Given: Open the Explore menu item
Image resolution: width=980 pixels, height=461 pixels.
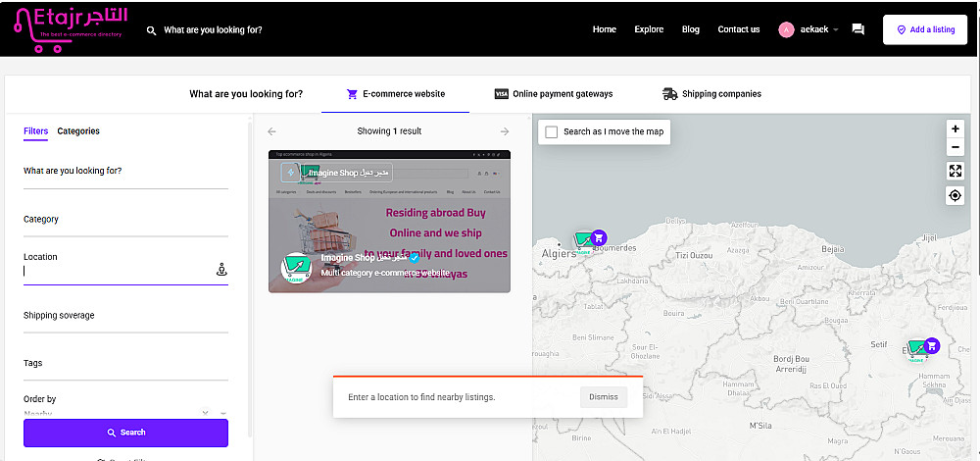Looking at the screenshot, I should (x=649, y=29).
